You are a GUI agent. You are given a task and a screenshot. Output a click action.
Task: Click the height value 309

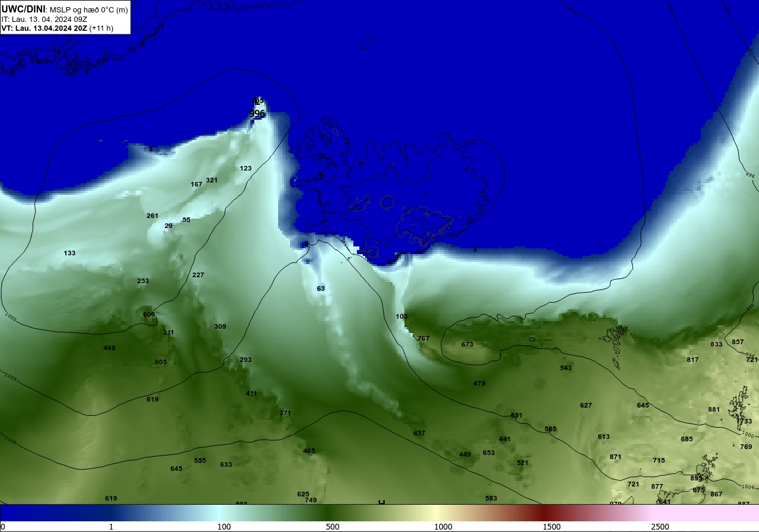coord(220,326)
